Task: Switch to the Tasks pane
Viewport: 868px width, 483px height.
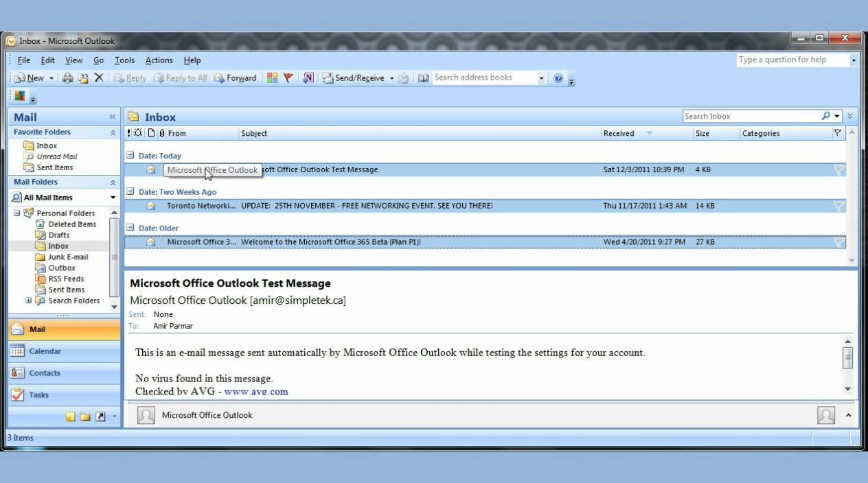Action: tap(64, 395)
